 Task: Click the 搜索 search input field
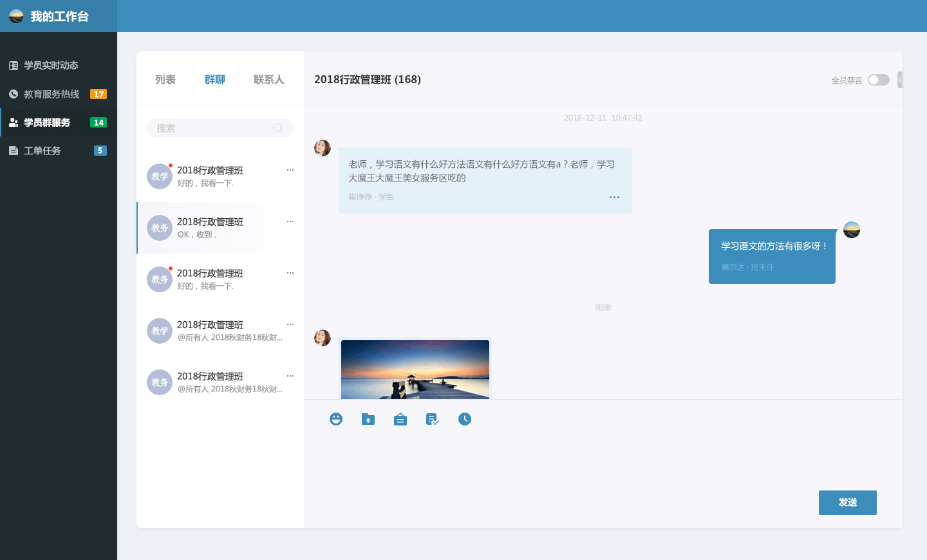212,128
